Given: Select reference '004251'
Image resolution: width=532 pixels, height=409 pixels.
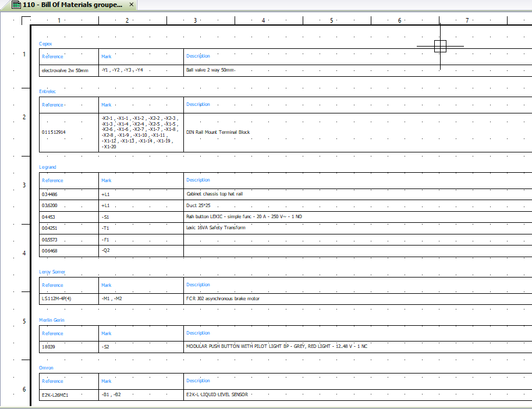Looking at the screenshot, I should (x=49, y=228).
